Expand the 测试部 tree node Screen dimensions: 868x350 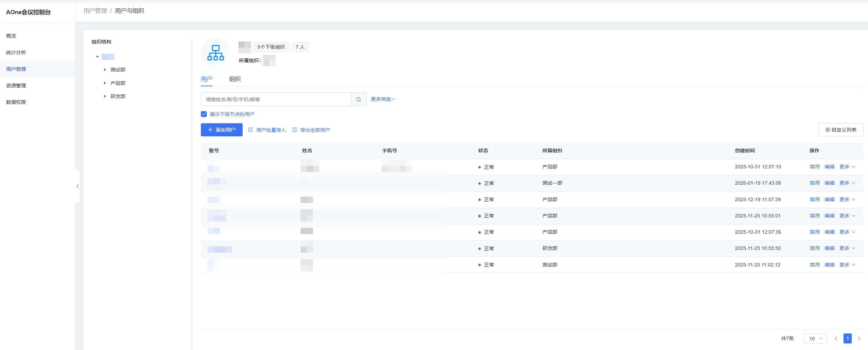tap(105, 70)
